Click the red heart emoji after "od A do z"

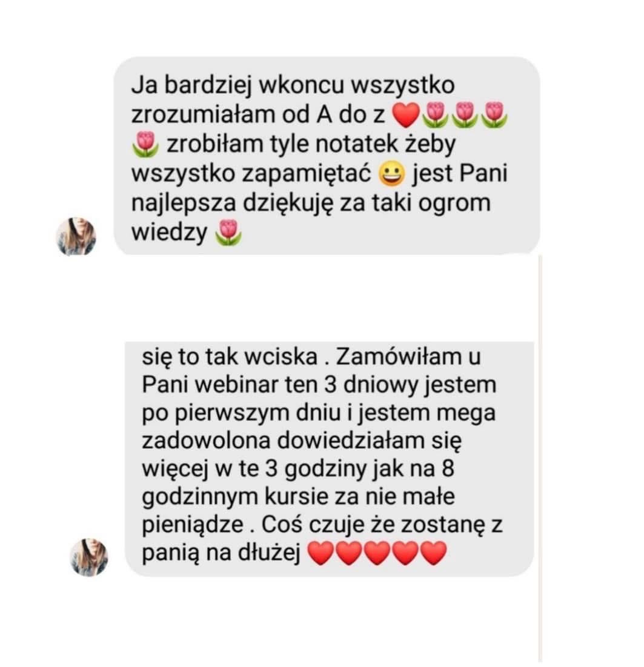coord(405,115)
